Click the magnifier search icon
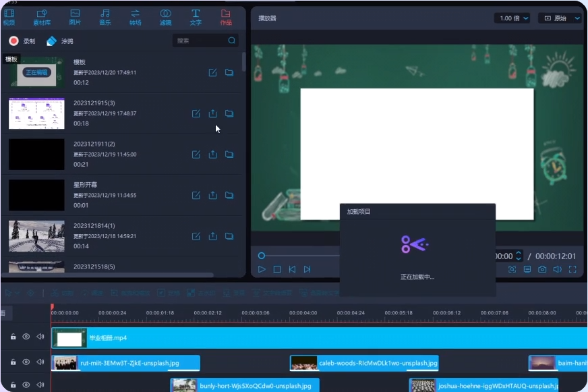This screenshot has width=588, height=392. point(232,40)
